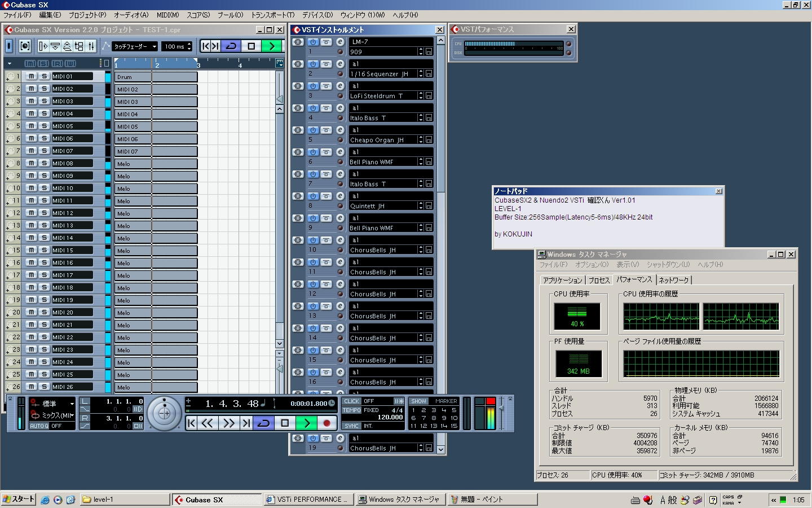Click the TEMPO button in transport
Viewport: 812px width, 508px height.
(x=351, y=410)
